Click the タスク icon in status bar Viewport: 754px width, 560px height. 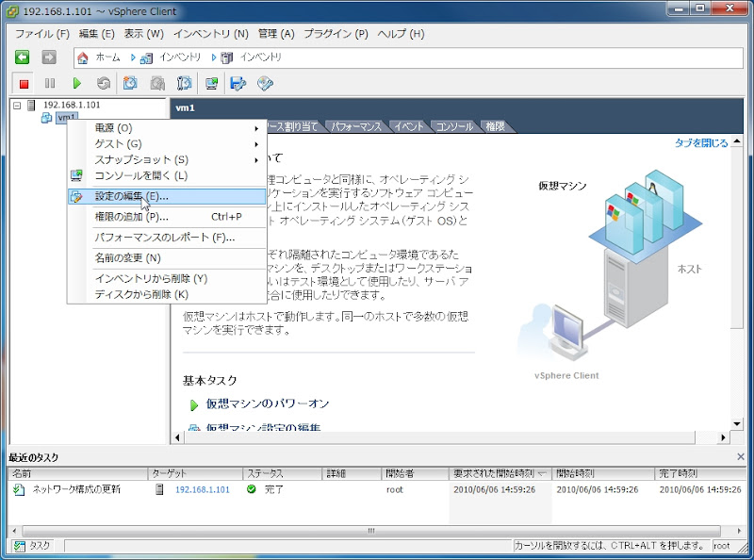tap(20, 546)
